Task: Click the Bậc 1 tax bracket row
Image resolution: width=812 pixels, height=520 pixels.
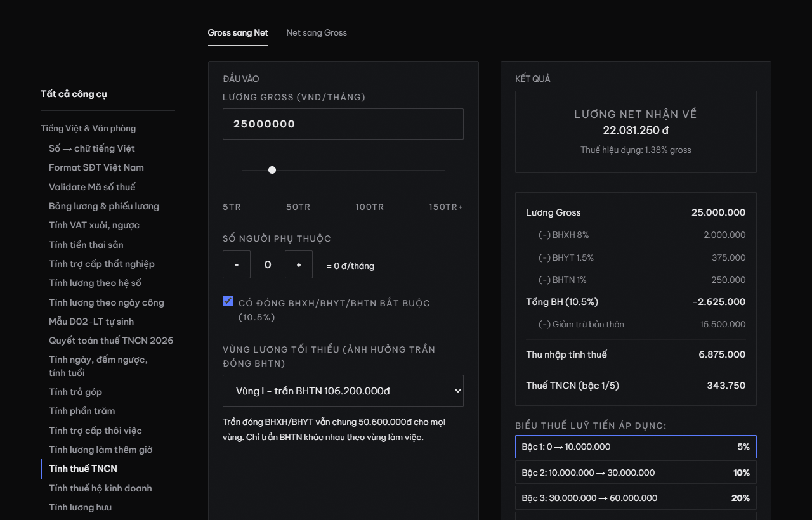Action: pyautogui.click(x=636, y=446)
